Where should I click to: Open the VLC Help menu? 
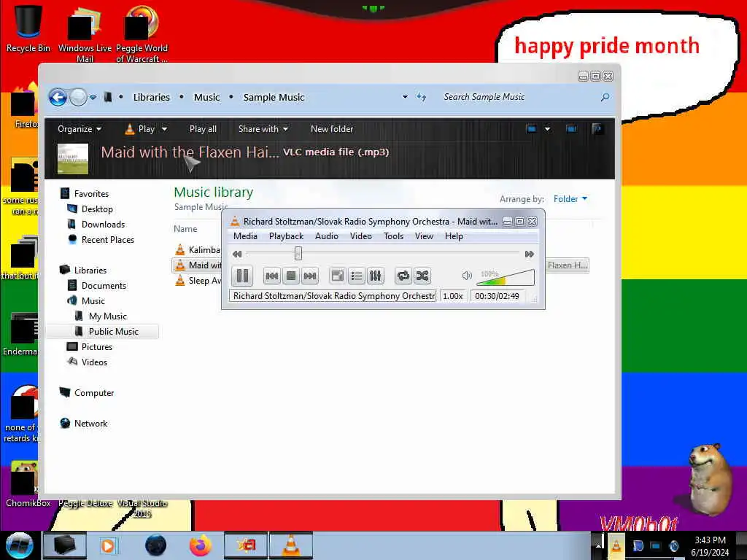pyautogui.click(x=454, y=236)
